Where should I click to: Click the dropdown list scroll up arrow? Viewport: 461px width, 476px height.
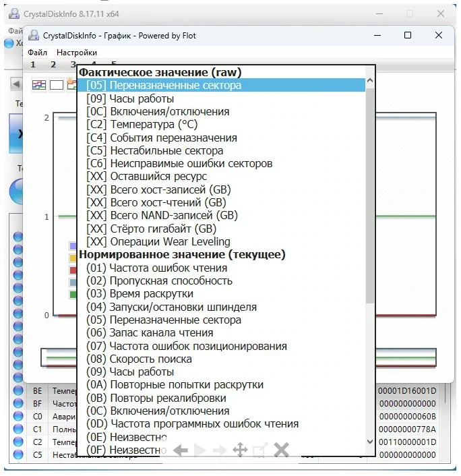369,80
